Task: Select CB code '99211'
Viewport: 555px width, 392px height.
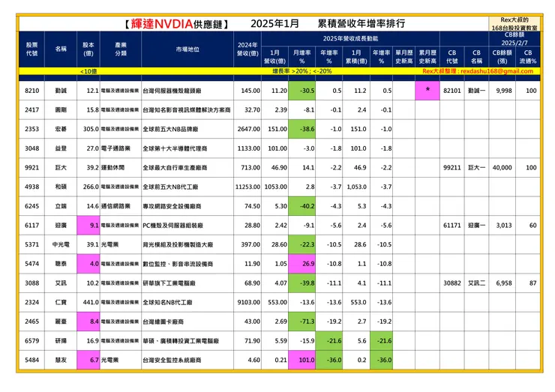Action: (452, 167)
